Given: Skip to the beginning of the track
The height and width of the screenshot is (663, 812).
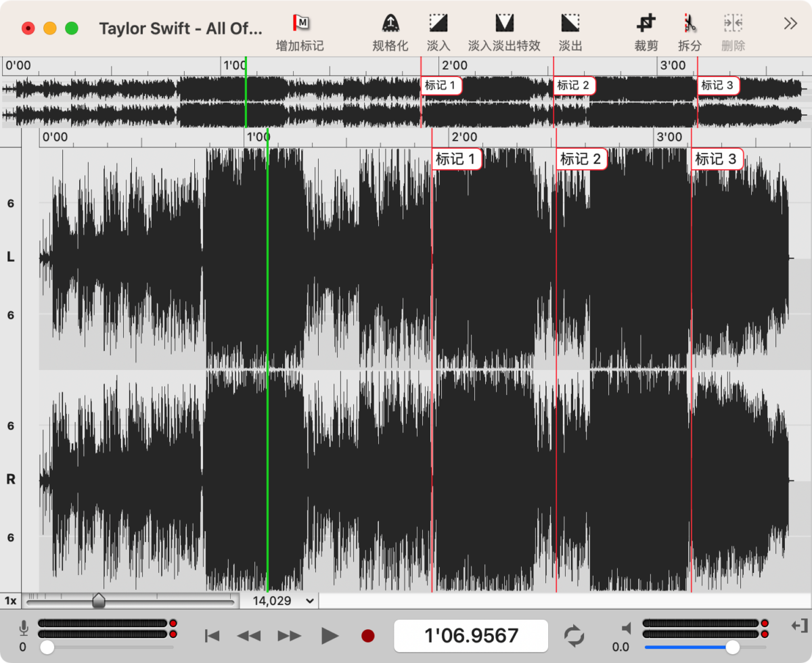Looking at the screenshot, I should (212, 635).
